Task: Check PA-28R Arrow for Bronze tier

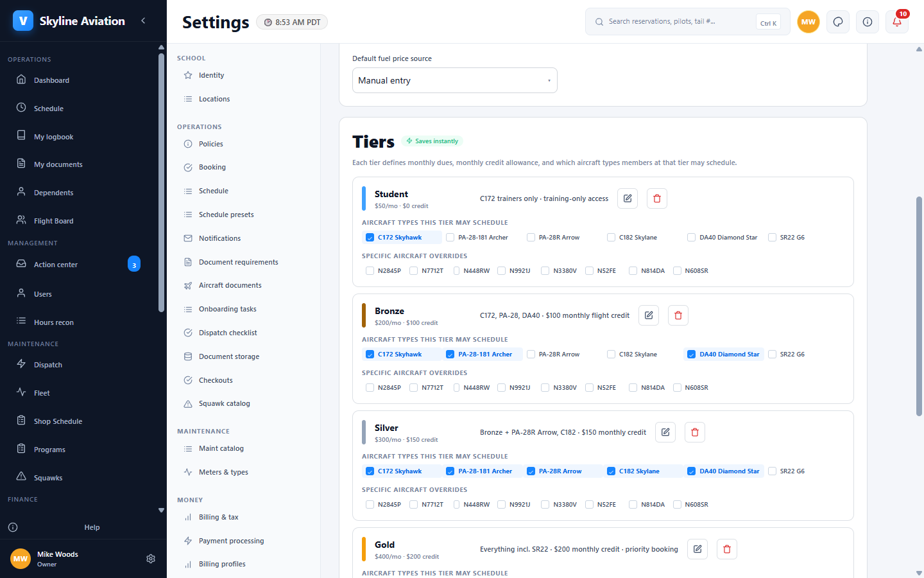Action: point(531,355)
